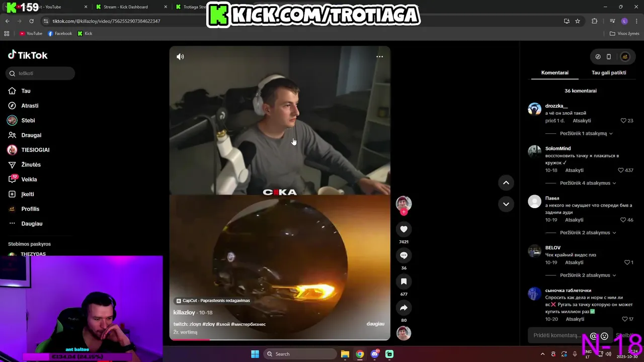644x362 pixels.
Task: Click the Ieškoti search field
Action: tap(40, 73)
